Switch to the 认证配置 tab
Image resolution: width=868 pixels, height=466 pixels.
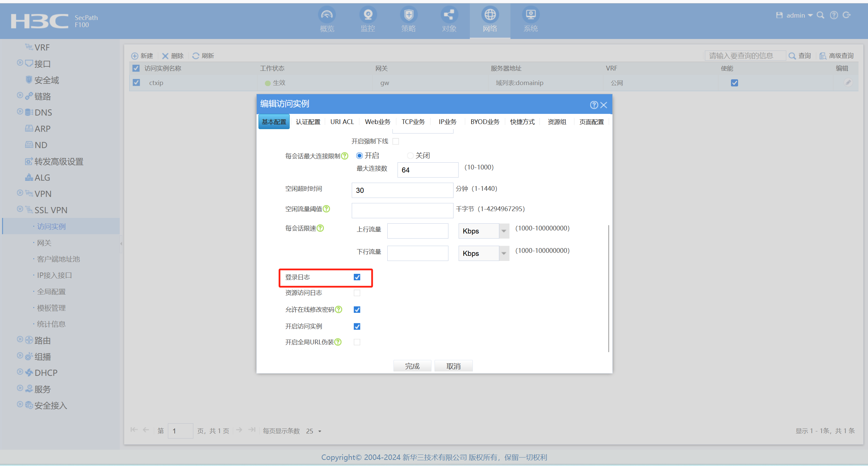click(308, 122)
